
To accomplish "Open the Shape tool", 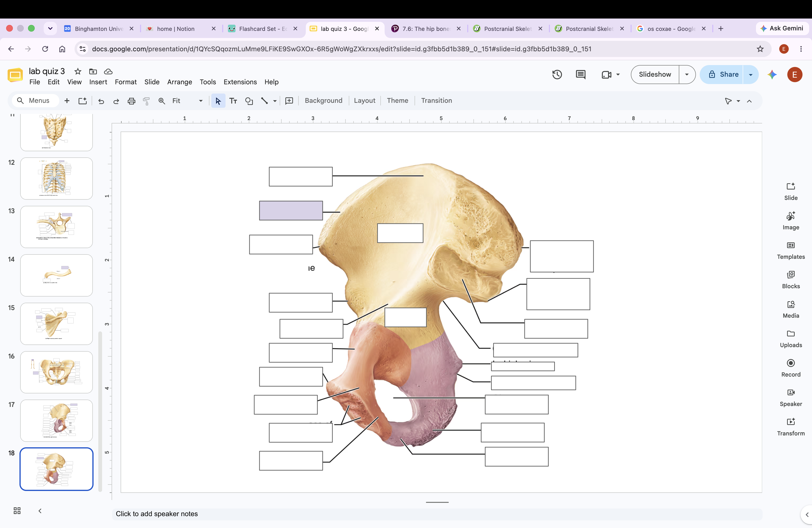I will coord(249,101).
